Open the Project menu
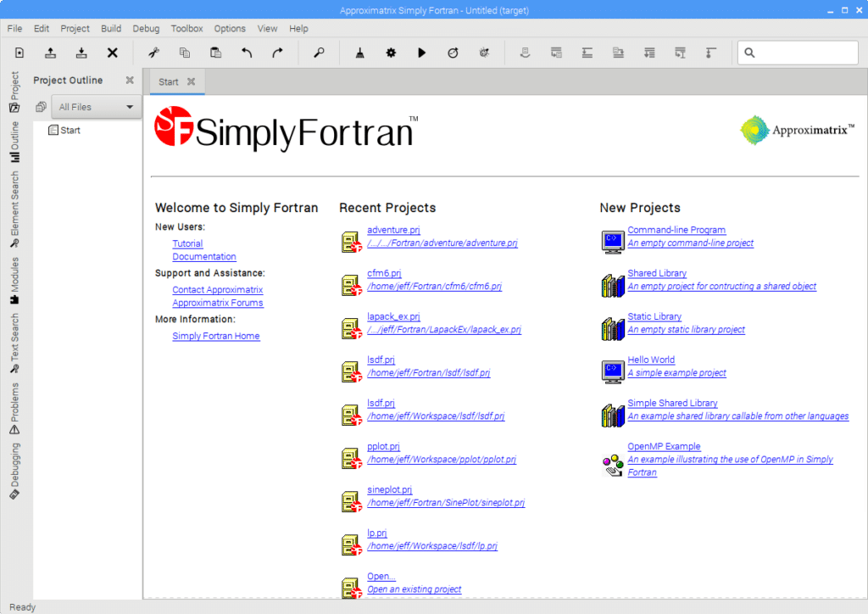The height and width of the screenshot is (614, 868). tap(75, 28)
